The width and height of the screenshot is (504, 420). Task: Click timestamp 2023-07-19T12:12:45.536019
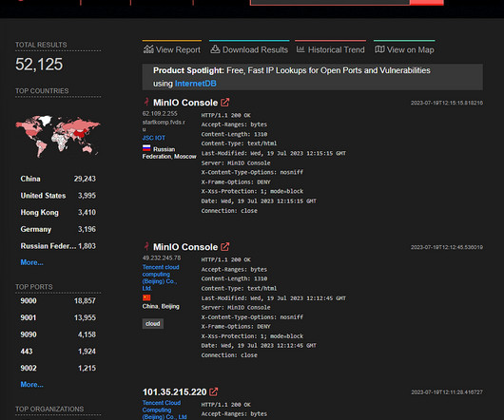(x=447, y=247)
